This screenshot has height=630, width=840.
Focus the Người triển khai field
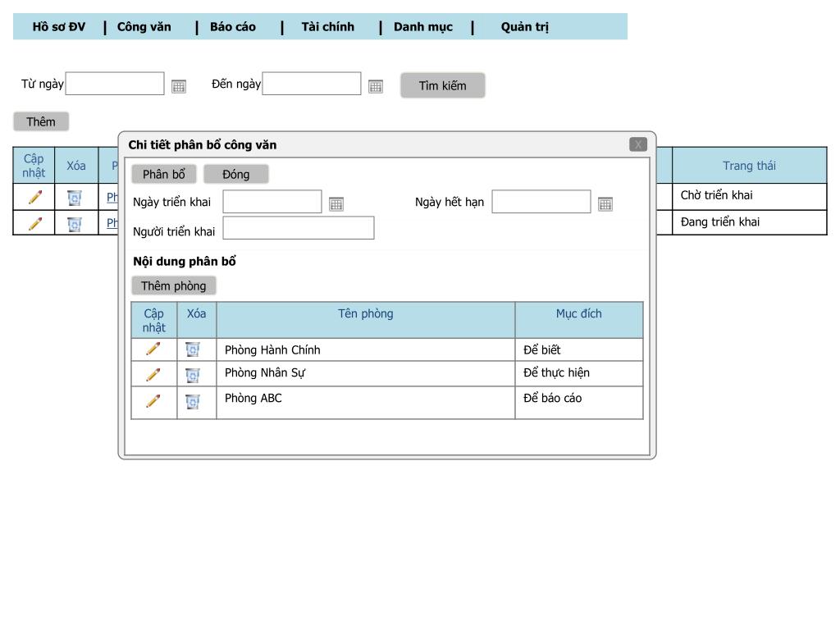point(299,228)
